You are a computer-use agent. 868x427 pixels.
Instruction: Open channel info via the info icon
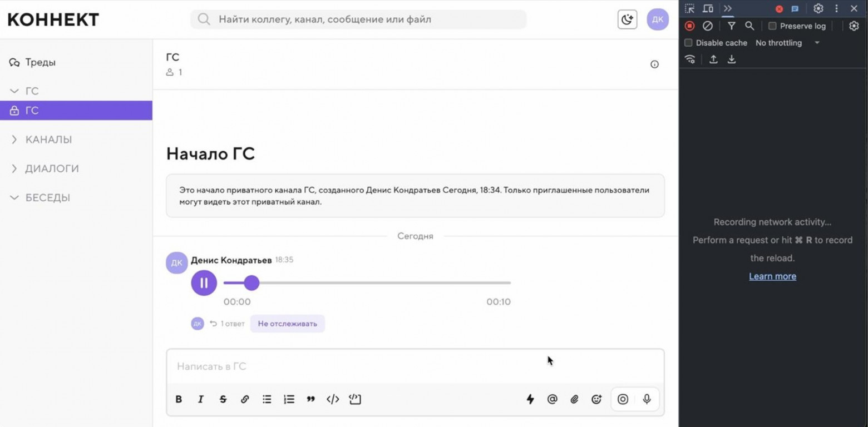click(654, 64)
